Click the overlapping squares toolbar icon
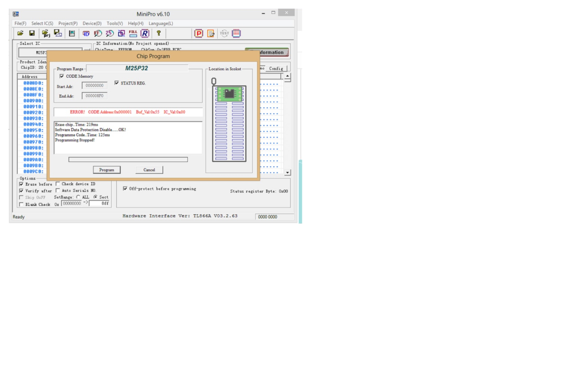 121,33
